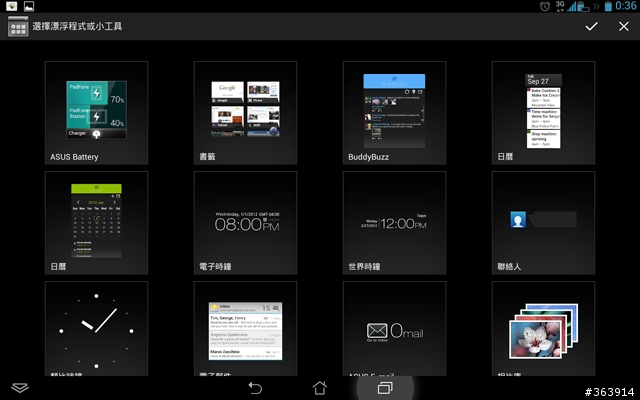Image resolution: width=640 pixels, height=400 pixels.
Task: Open the Recent apps button
Action: pos(385,388)
